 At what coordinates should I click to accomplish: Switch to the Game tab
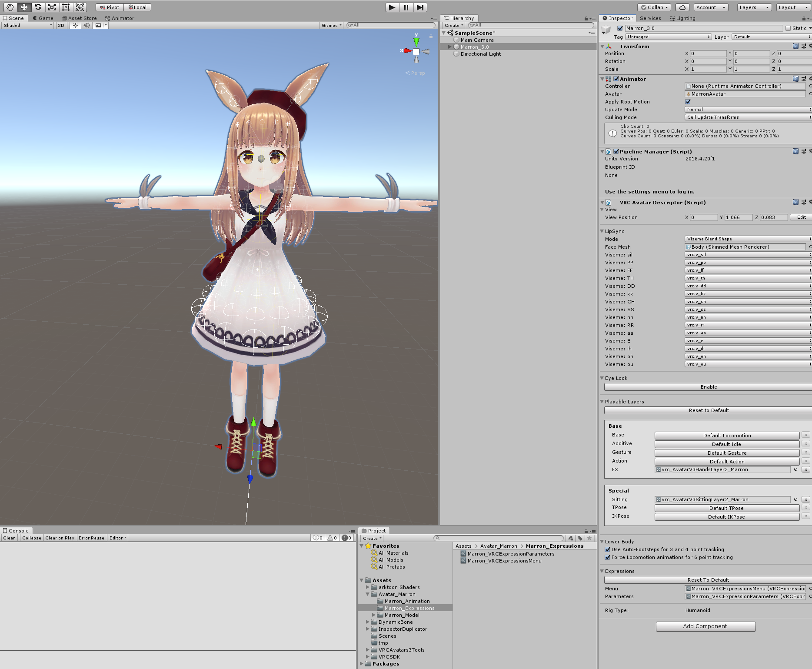pyautogui.click(x=43, y=18)
